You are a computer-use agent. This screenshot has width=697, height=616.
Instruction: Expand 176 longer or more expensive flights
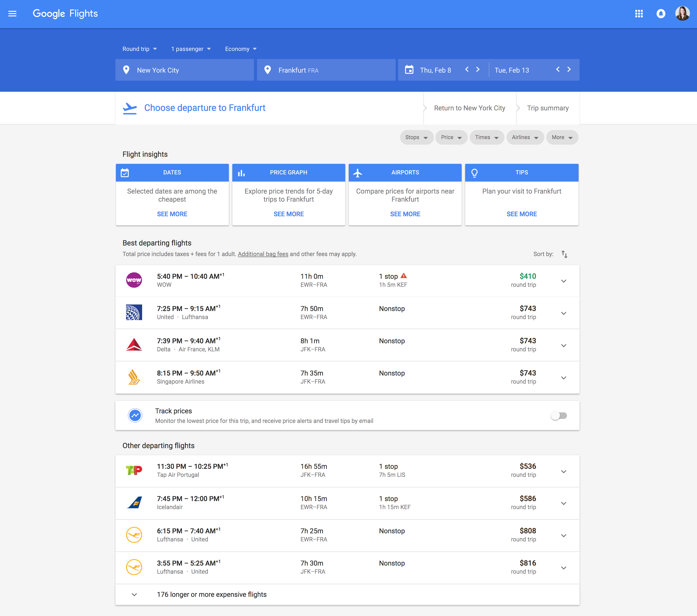click(x=211, y=595)
